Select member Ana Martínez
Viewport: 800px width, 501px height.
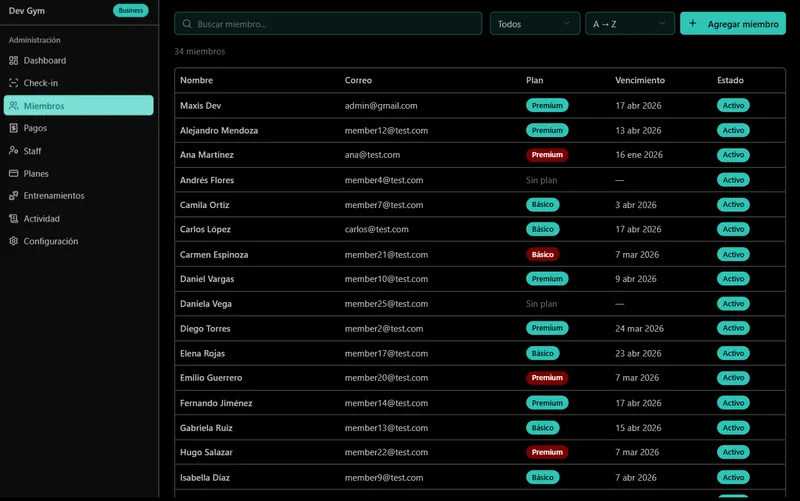(x=207, y=155)
